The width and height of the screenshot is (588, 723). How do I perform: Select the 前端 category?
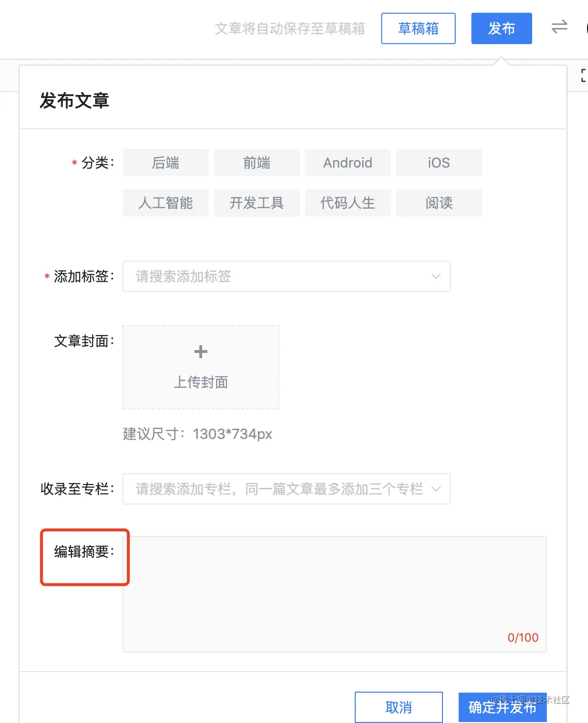[x=257, y=163]
